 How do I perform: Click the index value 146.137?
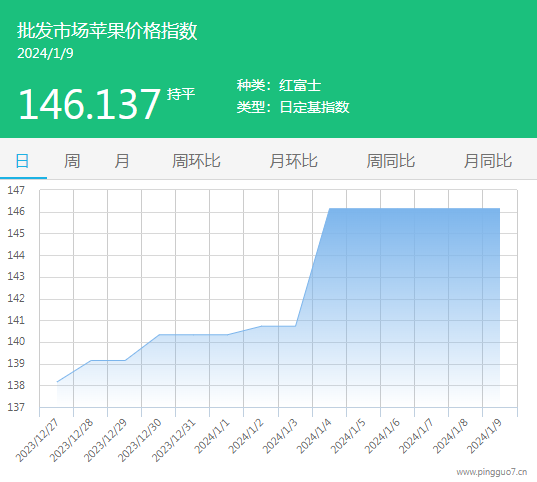coord(89,104)
